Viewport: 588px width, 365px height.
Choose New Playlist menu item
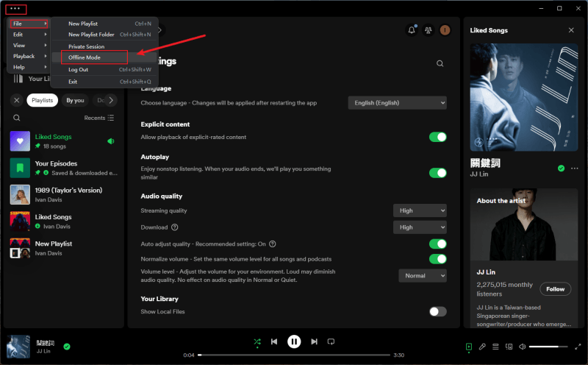[104, 24]
